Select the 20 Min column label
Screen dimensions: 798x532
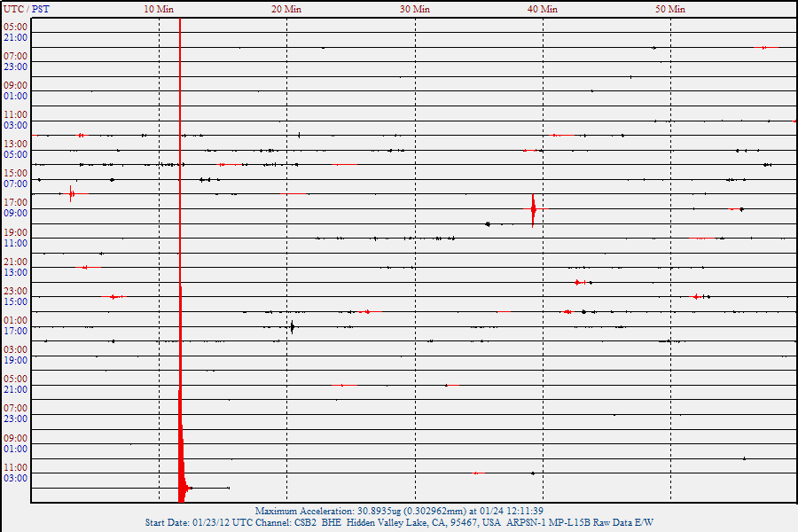[x=286, y=9]
